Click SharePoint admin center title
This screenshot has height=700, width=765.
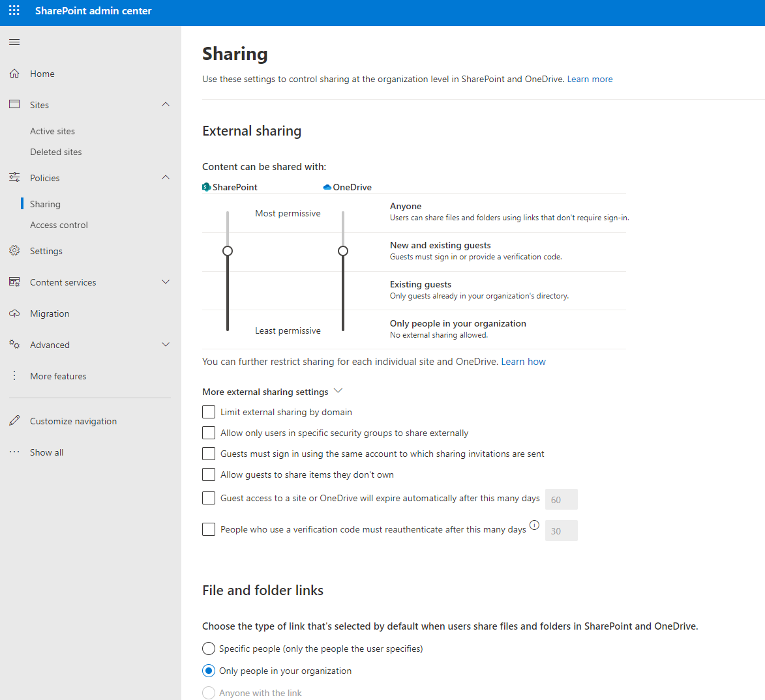(93, 10)
